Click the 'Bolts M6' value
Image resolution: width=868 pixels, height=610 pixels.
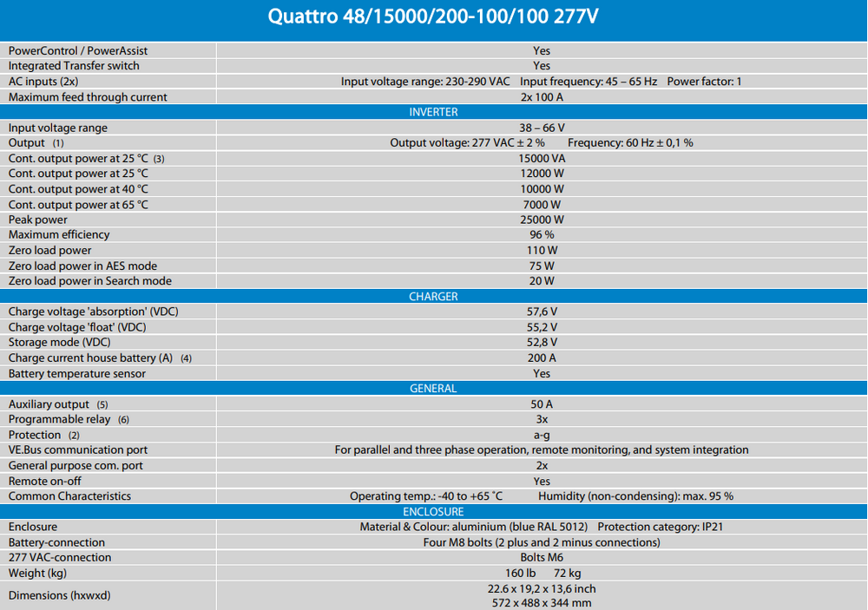pos(542,557)
